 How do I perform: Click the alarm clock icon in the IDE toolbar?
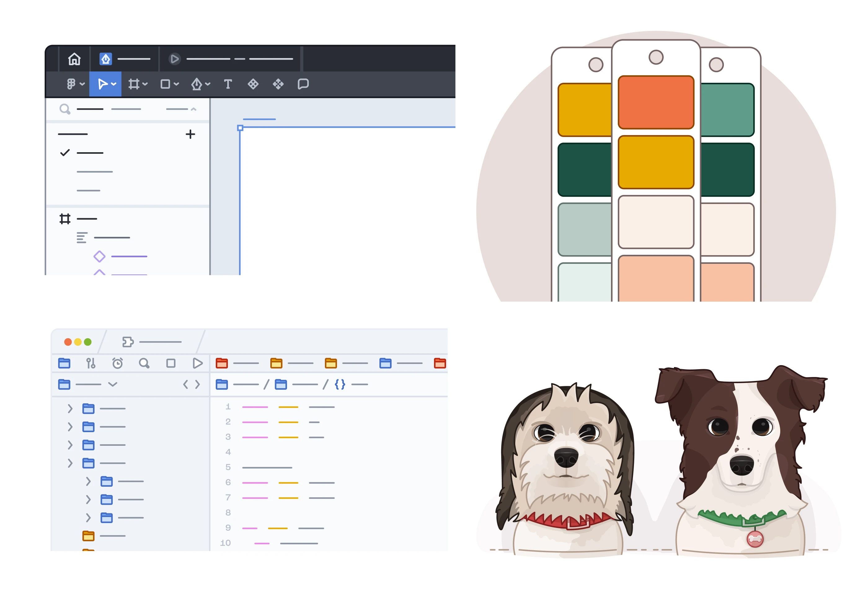[x=117, y=363]
